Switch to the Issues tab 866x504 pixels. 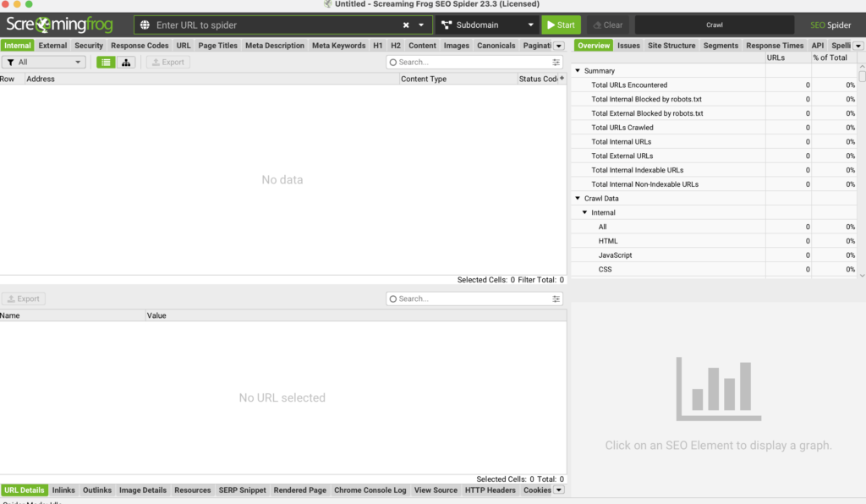pyautogui.click(x=628, y=46)
